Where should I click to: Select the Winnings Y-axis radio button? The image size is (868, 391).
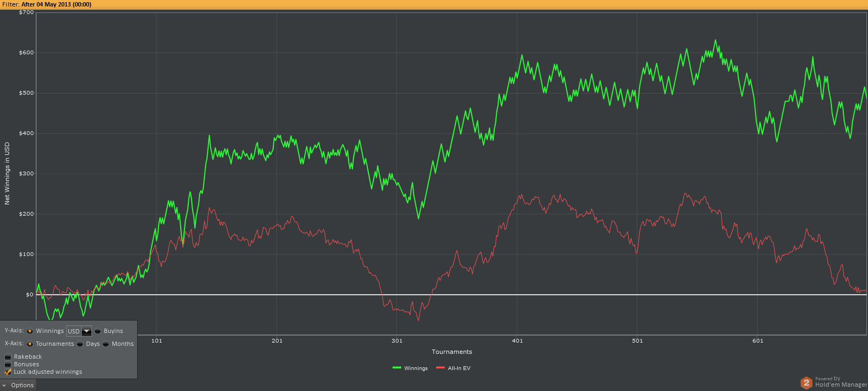click(x=30, y=331)
